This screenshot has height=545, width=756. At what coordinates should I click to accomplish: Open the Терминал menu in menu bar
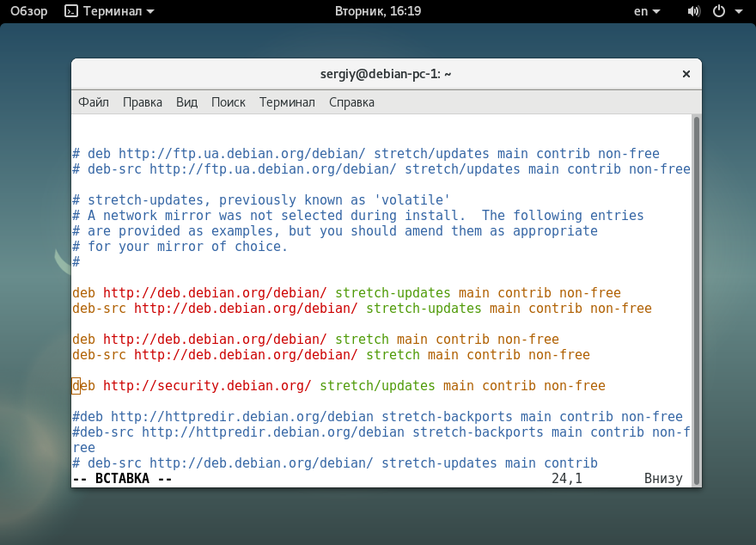[287, 102]
